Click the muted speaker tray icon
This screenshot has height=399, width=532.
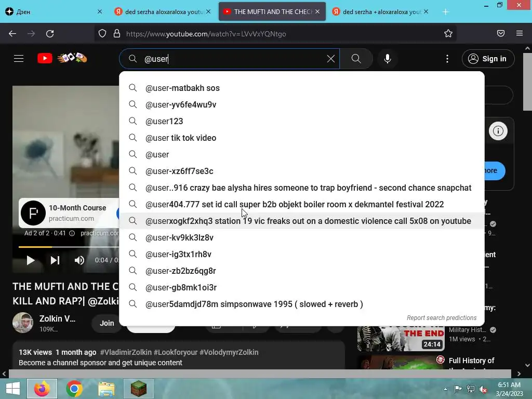click(x=483, y=389)
